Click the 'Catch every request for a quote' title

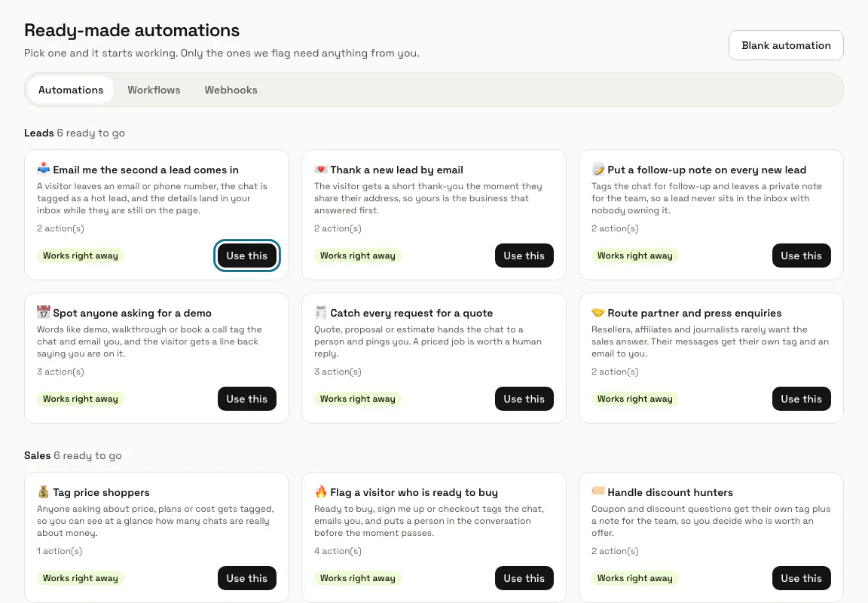[412, 313]
